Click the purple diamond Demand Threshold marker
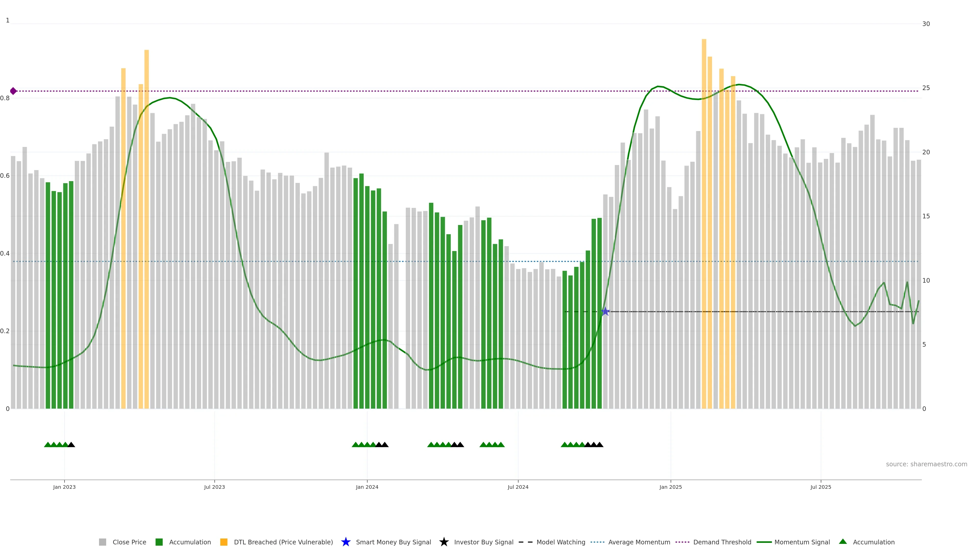This screenshot has height=551, width=980. [x=13, y=91]
